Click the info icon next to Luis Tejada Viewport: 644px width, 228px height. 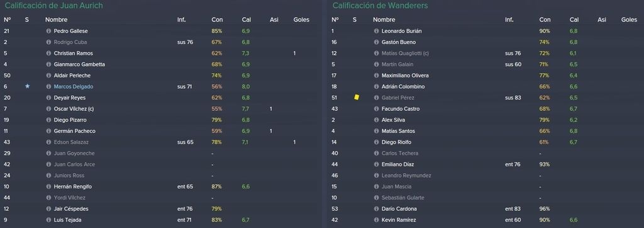tap(48, 220)
